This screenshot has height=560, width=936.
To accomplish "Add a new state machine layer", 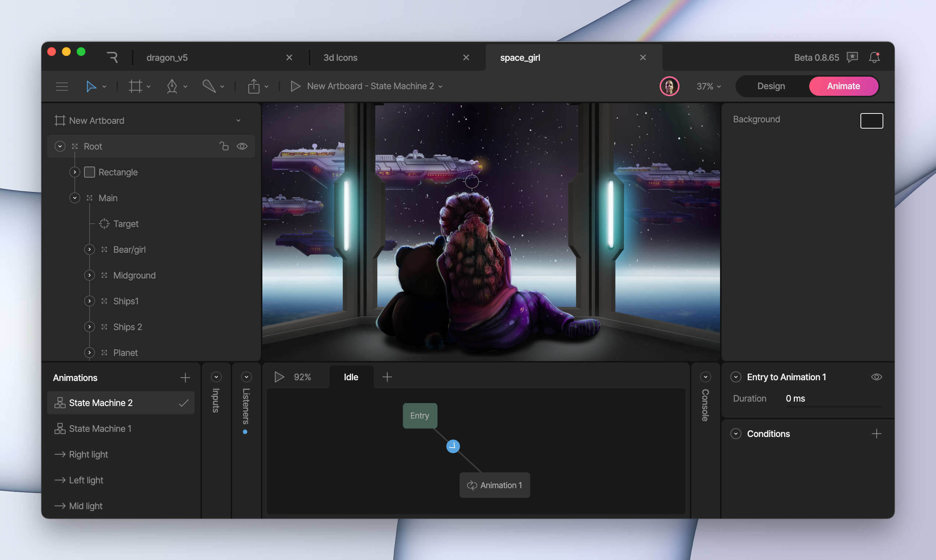I will (387, 377).
